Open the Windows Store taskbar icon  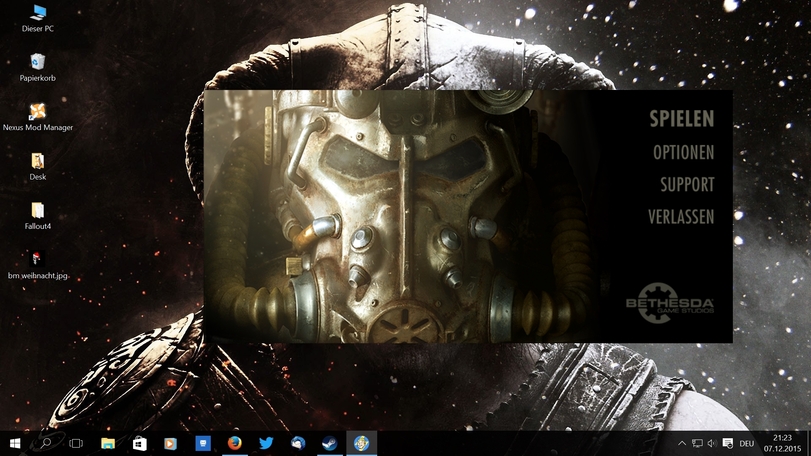pyautogui.click(x=140, y=443)
